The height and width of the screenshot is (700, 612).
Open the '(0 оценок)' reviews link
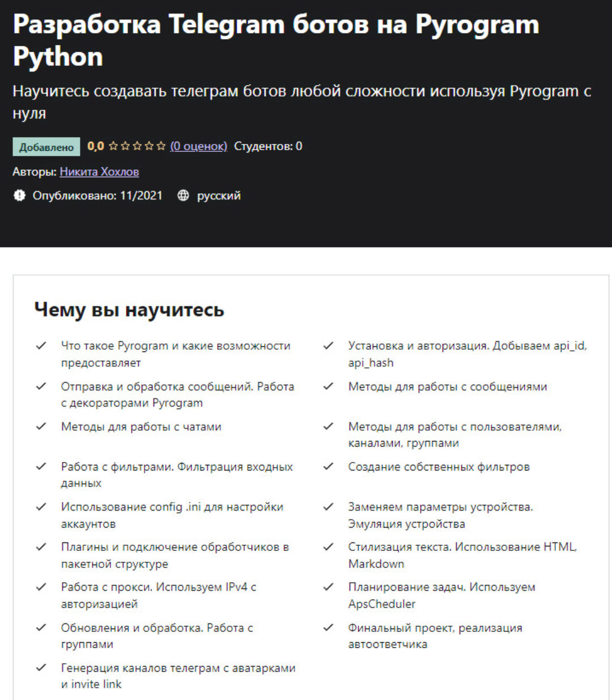point(198,146)
